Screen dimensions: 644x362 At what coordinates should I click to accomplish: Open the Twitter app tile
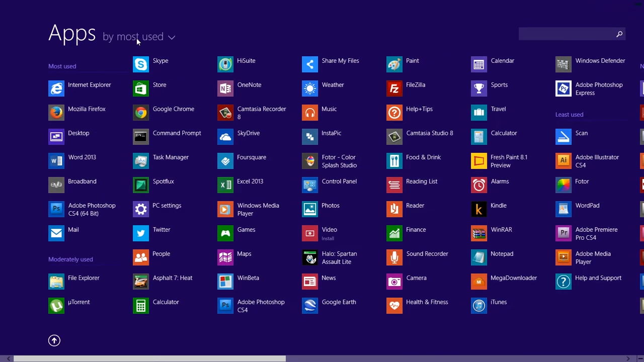coord(141,233)
